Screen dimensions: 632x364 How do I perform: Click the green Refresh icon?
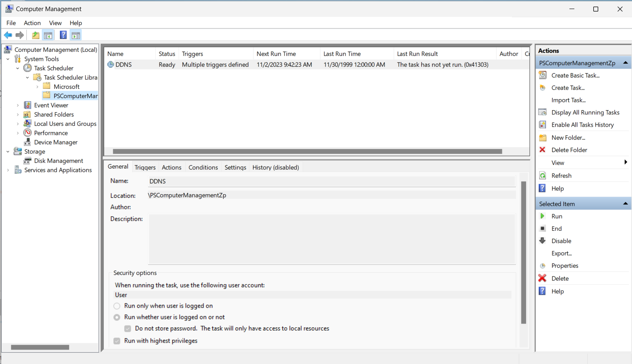coord(543,176)
